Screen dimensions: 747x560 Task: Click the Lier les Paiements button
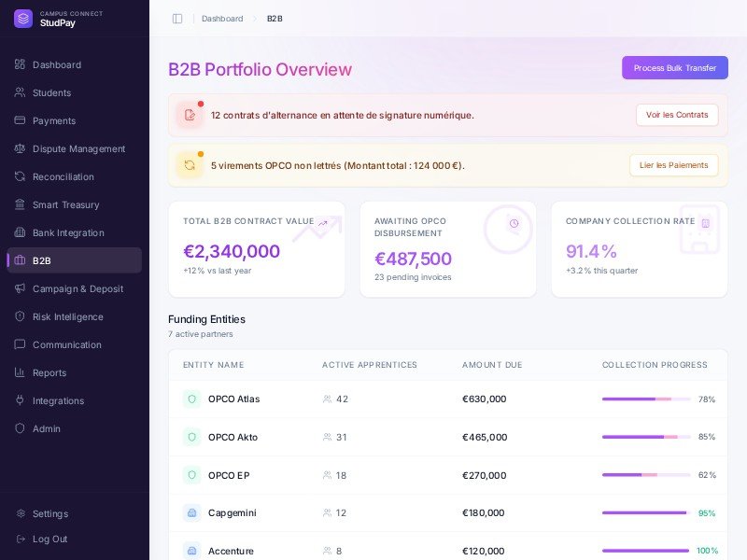[673, 165]
